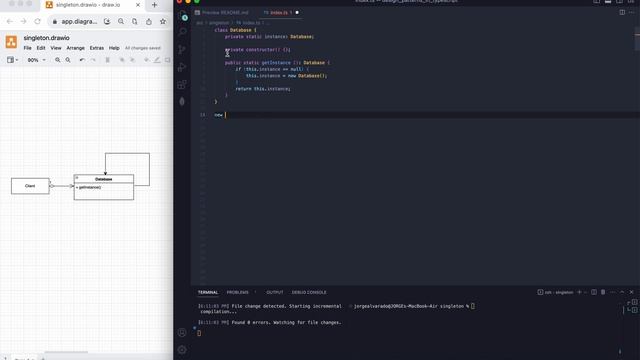Image resolution: width=640 pixels, height=360 pixels.
Task: Click draw.io zoom in icon
Action: click(58, 60)
